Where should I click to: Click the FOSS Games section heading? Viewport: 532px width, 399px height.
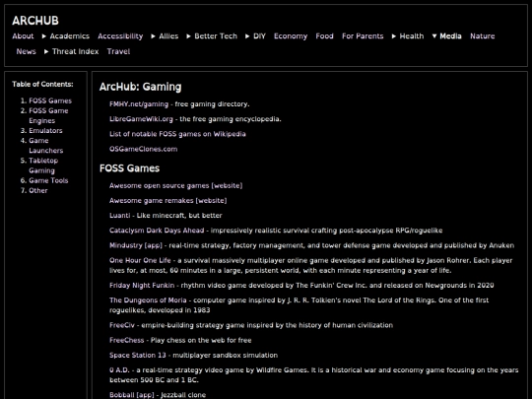(129, 168)
